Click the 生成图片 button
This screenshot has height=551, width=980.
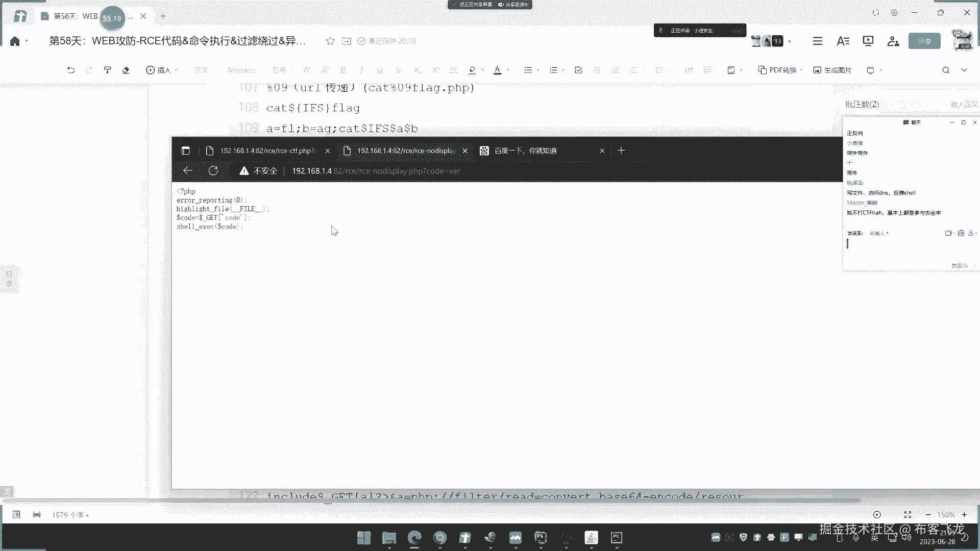832,70
